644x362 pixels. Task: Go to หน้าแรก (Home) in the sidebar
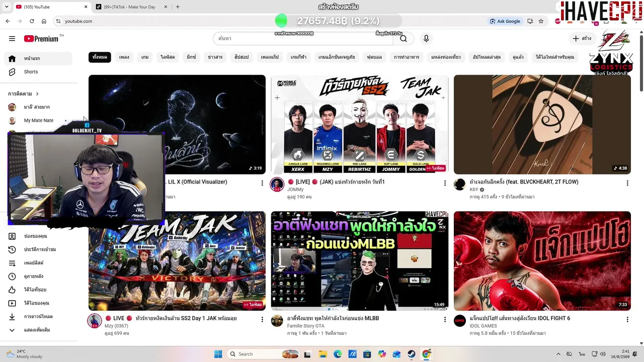38,58
